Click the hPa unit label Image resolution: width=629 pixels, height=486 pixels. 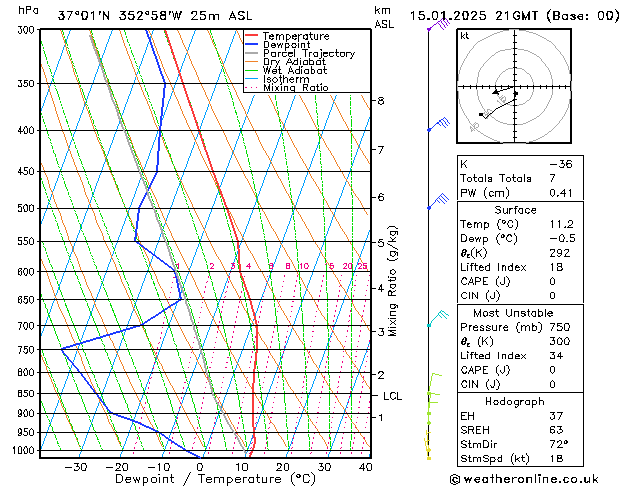point(28,10)
